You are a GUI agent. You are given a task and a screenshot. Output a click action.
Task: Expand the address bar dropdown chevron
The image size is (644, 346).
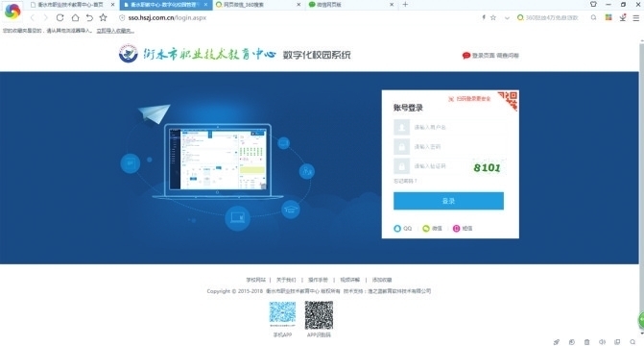pyautogui.click(x=507, y=17)
